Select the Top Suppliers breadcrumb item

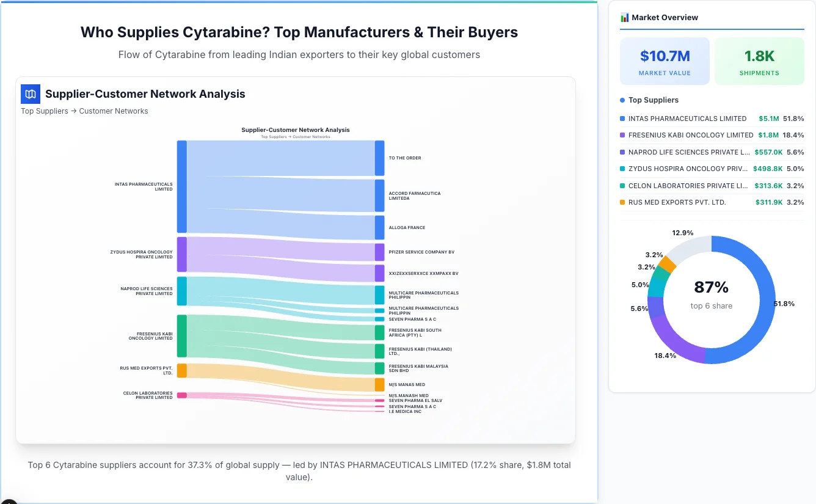click(x=44, y=111)
